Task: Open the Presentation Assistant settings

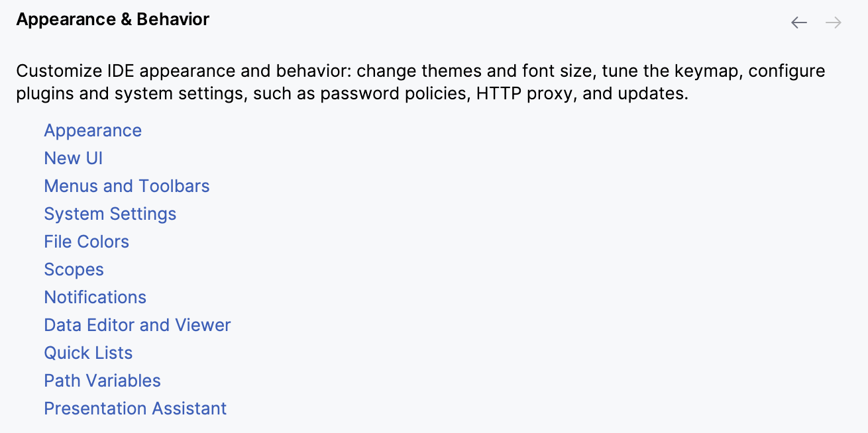Action: tap(135, 409)
